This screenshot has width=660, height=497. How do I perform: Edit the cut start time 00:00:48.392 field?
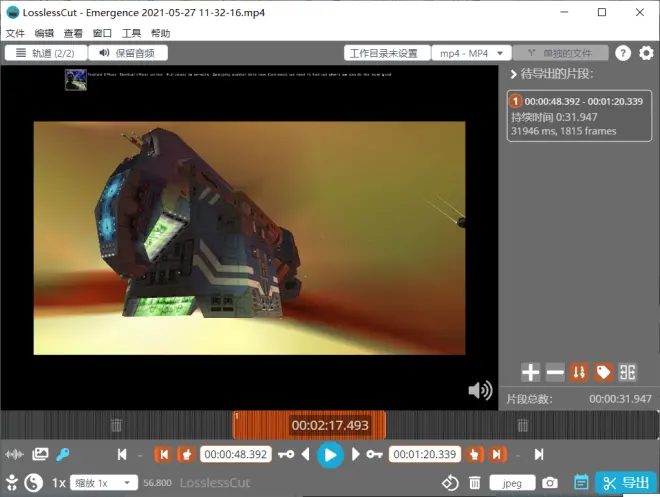point(236,454)
